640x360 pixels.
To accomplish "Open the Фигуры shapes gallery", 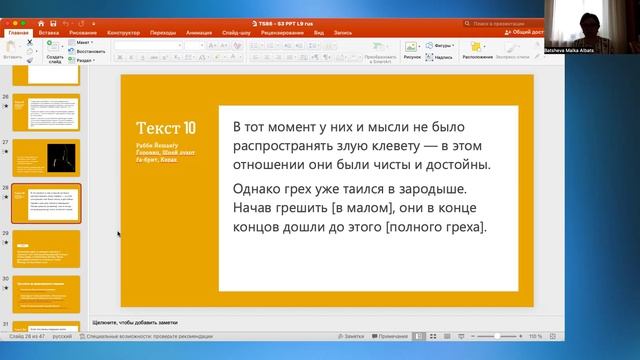I will [440, 45].
